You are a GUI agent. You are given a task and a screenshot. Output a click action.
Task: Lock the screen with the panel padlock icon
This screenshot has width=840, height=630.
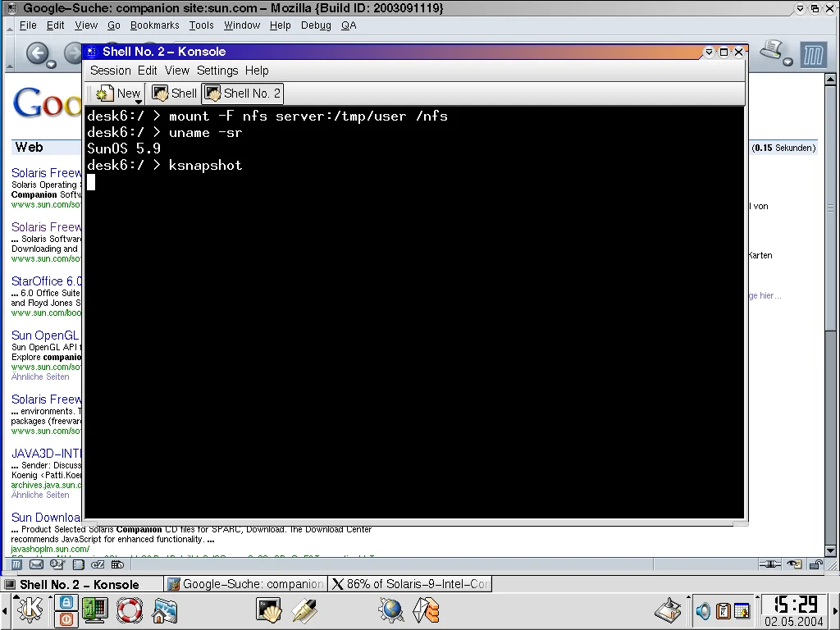pyautogui.click(x=66, y=602)
